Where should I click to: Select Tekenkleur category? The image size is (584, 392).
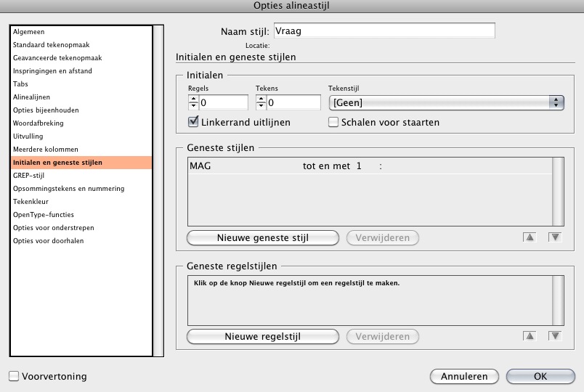[81, 201]
